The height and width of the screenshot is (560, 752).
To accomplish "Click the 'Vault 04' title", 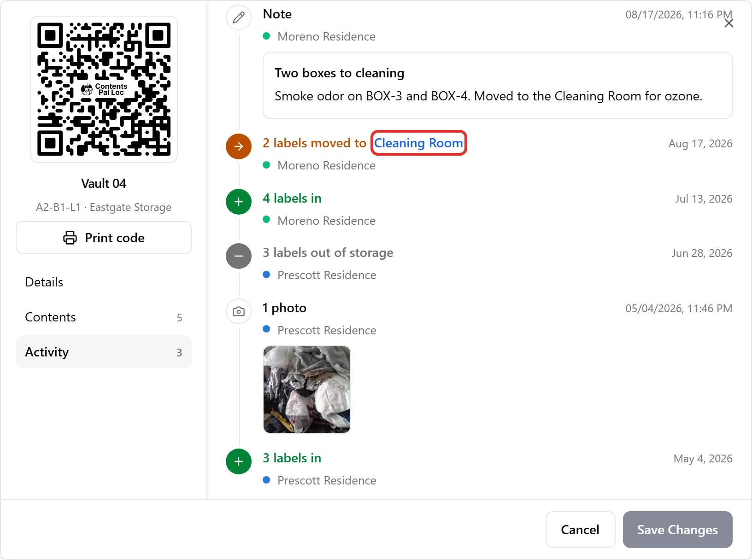I will pyautogui.click(x=104, y=183).
